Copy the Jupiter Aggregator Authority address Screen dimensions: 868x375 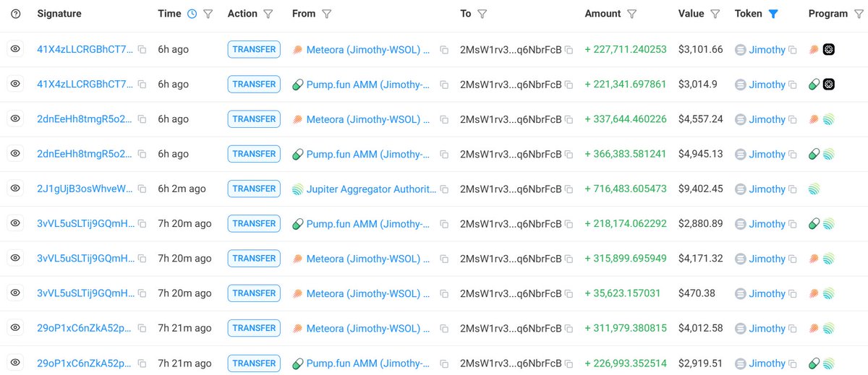point(444,189)
